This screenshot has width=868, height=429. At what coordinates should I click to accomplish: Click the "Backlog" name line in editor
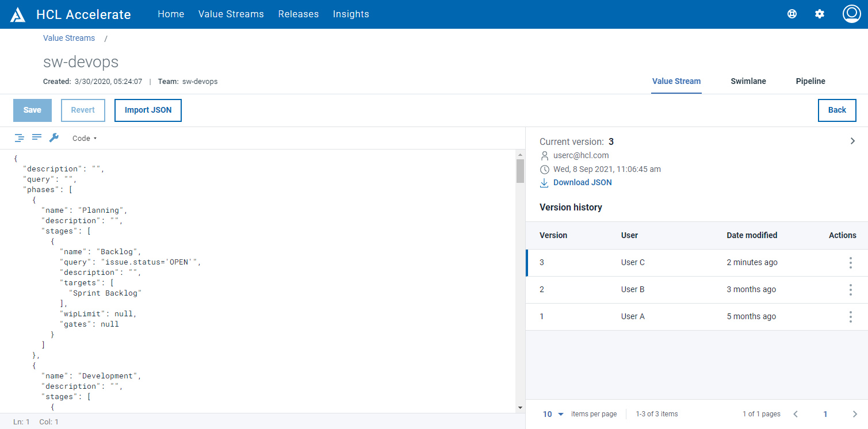point(100,252)
